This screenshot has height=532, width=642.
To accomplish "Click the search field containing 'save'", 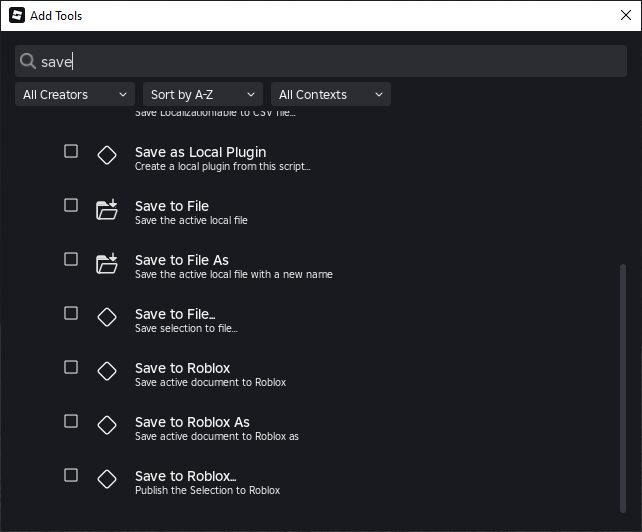I will (321, 61).
